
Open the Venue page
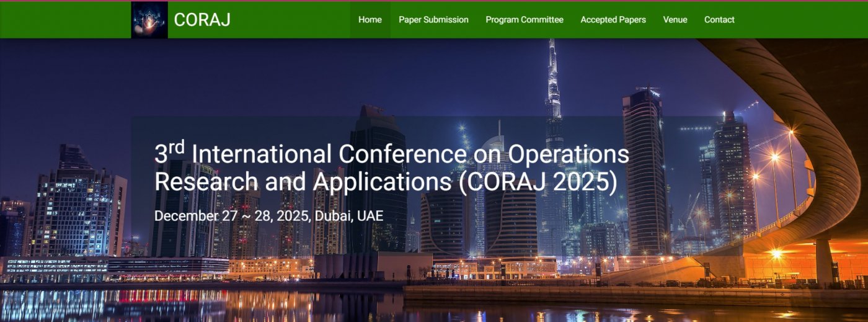(675, 20)
